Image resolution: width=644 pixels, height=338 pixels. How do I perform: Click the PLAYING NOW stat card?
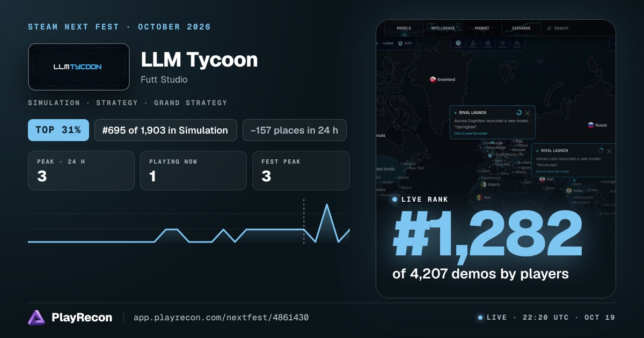(193, 171)
